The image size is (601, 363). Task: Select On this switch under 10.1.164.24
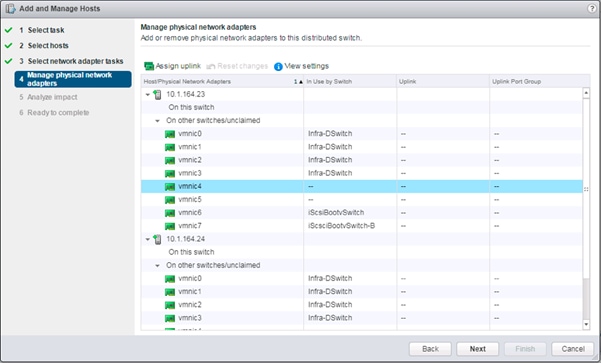(191, 252)
